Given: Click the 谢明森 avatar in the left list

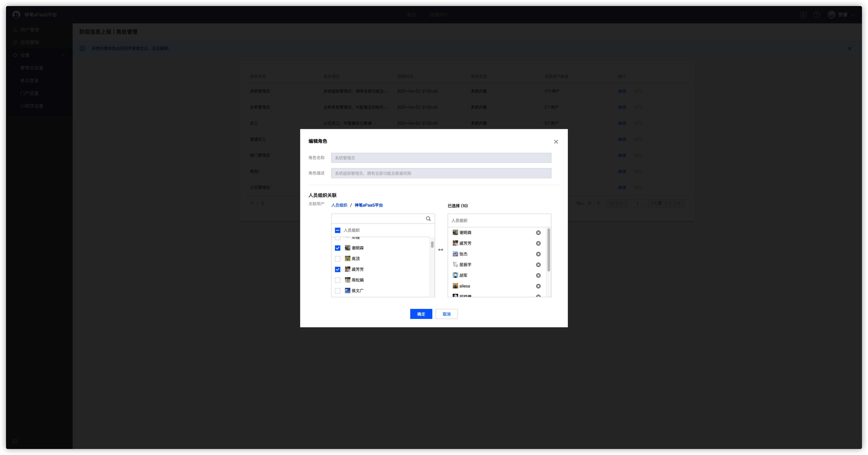Looking at the screenshot, I should 347,248.
